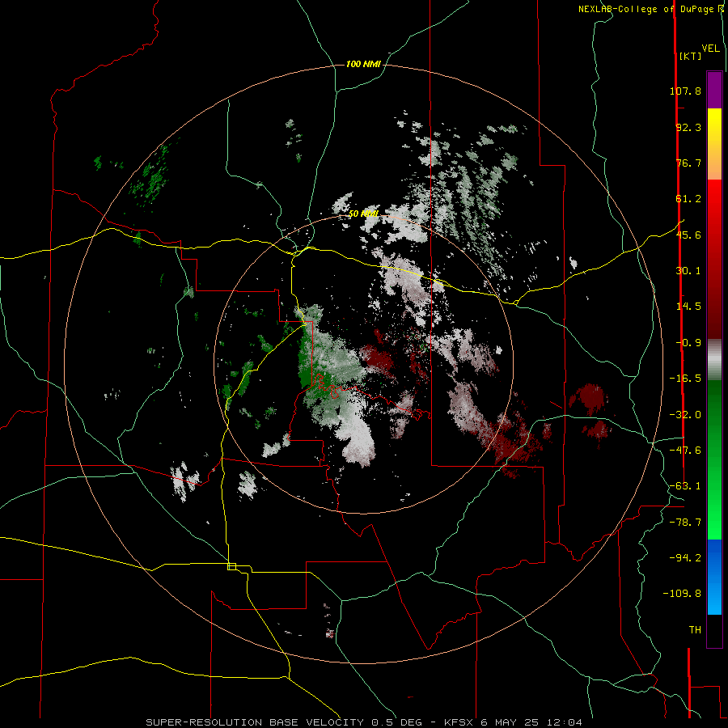Click the KFSX 6 MAY 25 12:04 timestamp
Viewport: 728px width, 728px height.
pos(513,722)
